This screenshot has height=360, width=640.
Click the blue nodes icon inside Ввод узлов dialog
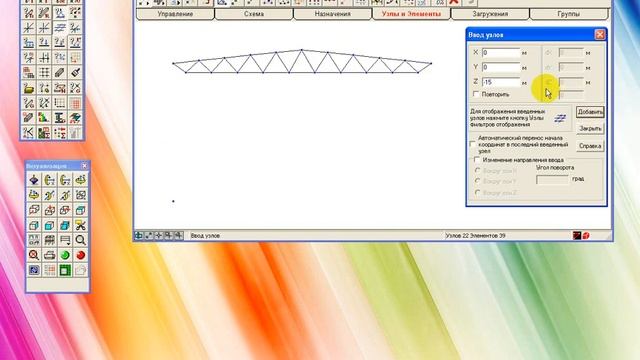[x=560, y=118]
